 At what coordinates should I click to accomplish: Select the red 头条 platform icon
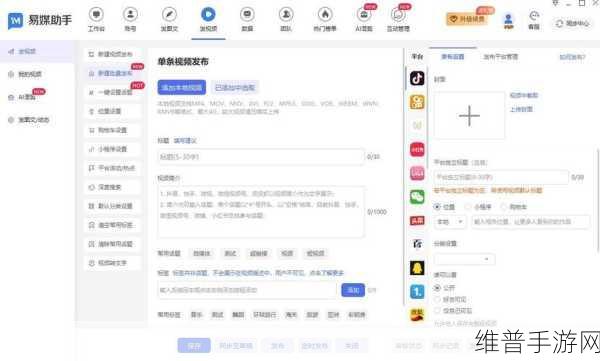pos(417,221)
